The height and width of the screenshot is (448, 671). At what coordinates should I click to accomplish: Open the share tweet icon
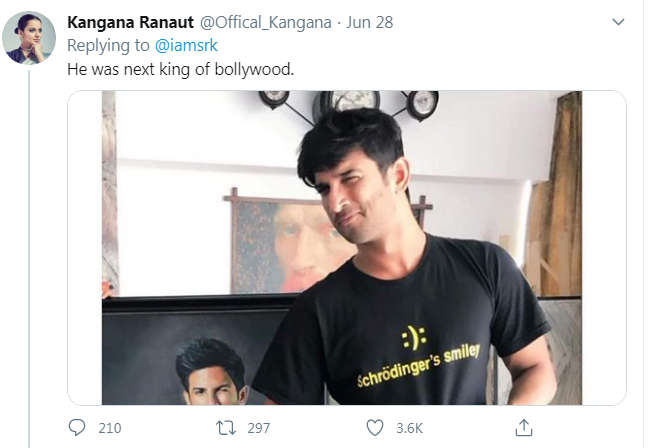click(523, 428)
